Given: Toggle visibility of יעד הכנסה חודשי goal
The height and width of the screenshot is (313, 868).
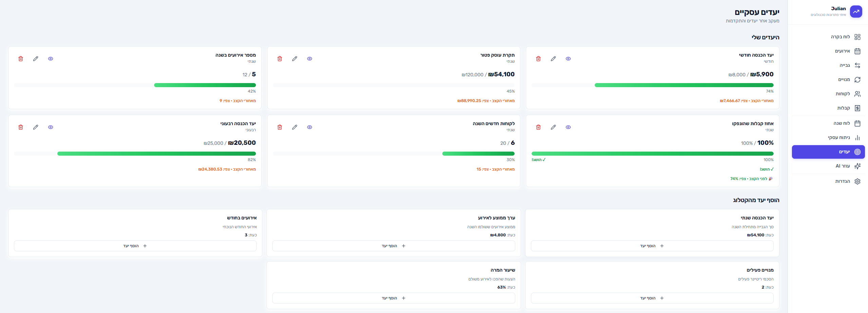Looking at the screenshot, I should tap(568, 59).
